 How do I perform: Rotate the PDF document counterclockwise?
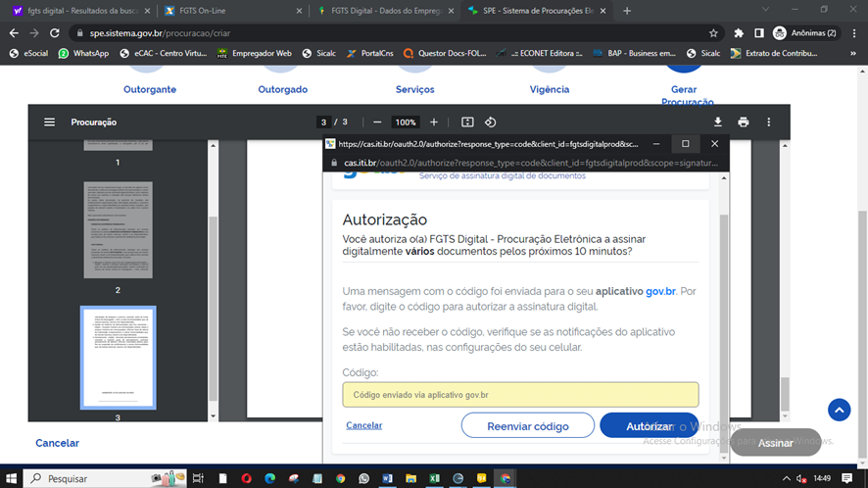tap(490, 122)
